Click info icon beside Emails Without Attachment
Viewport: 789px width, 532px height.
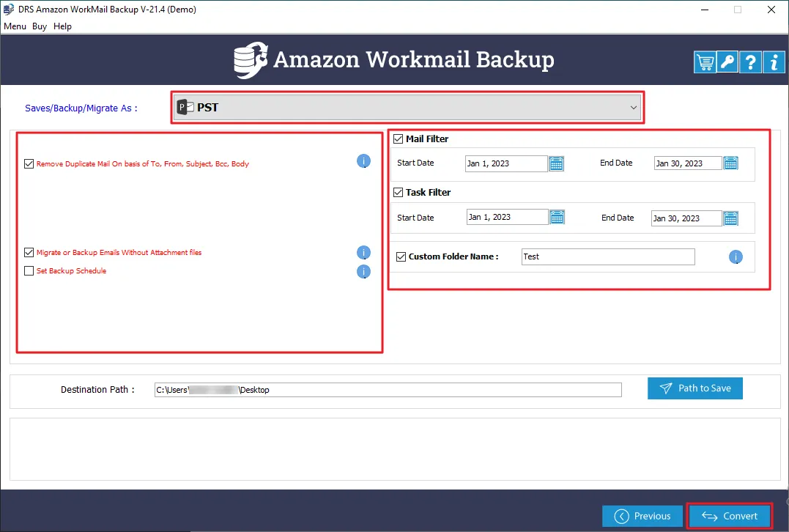364,253
